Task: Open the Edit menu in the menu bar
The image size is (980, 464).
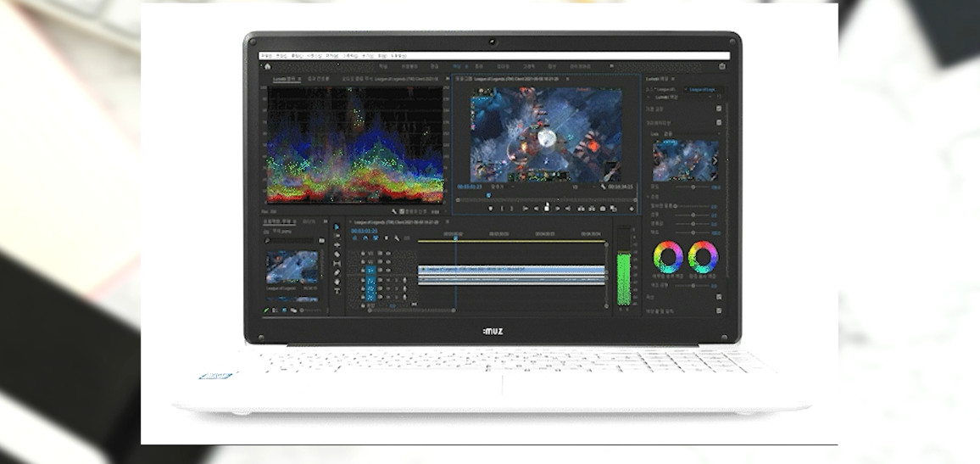Action: 281,56
